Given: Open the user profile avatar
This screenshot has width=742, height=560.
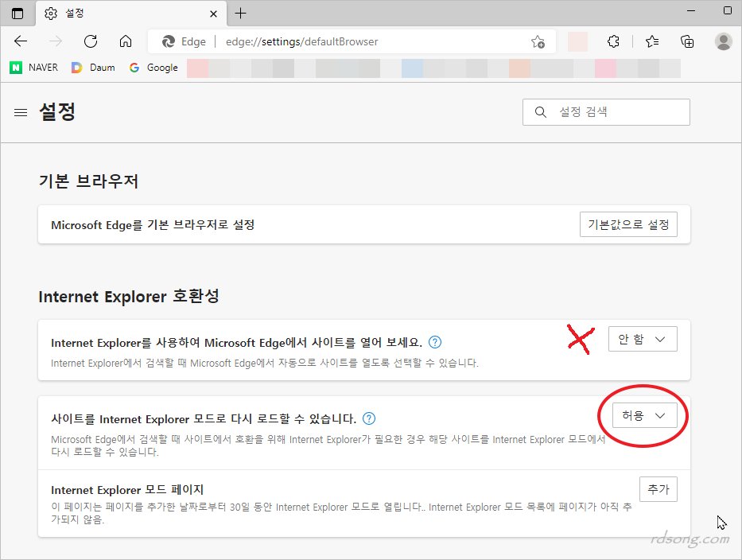Looking at the screenshot, I should (723, 41).
